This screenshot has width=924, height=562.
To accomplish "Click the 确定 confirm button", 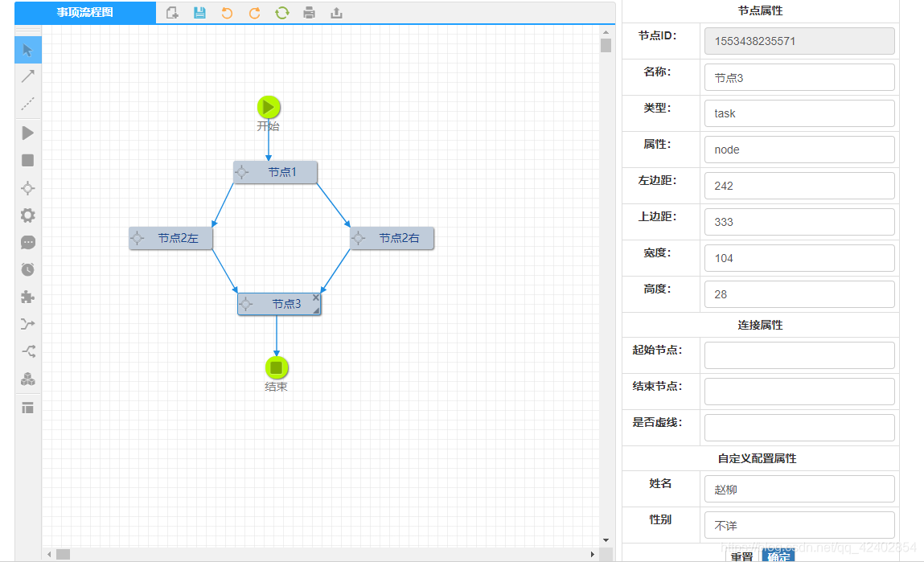I will [778, 556].
